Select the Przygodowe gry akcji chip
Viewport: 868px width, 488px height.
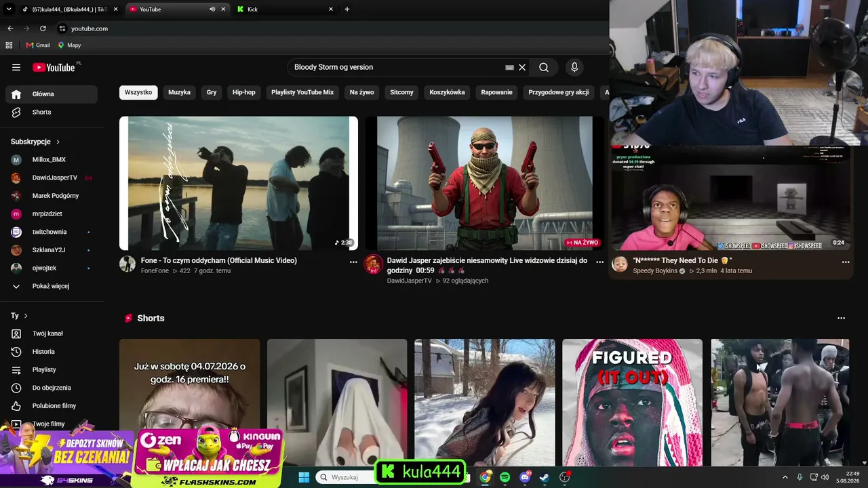tap(559, 92)
